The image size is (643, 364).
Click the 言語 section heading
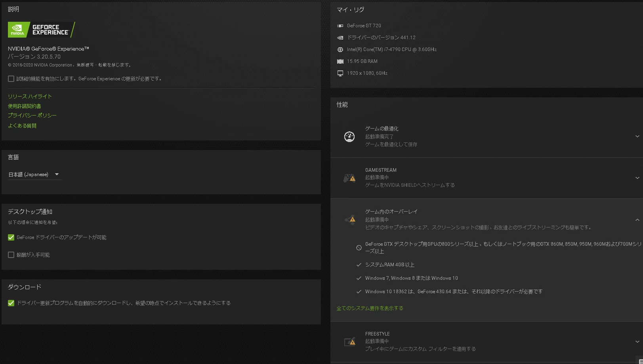click(x=13, y=157)
